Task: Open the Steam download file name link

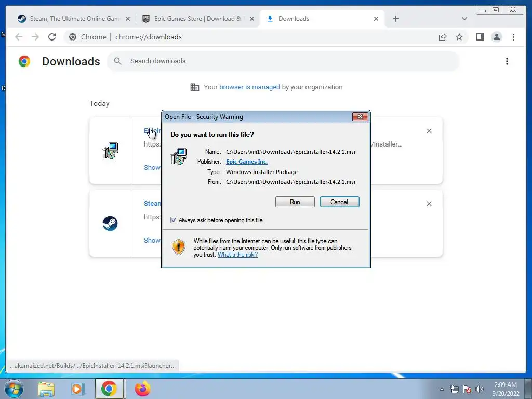Action: tap(152, 204)
